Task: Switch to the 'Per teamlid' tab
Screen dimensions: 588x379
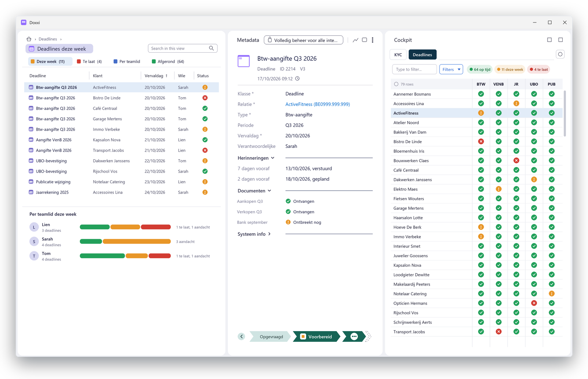Action: pyautogui.click(x=127, y=61)
